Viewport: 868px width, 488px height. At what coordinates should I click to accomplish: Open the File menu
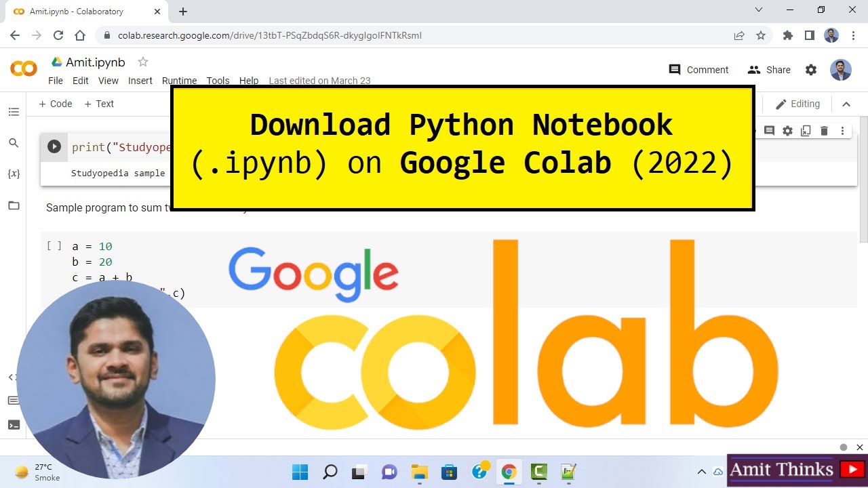[56, 81]
